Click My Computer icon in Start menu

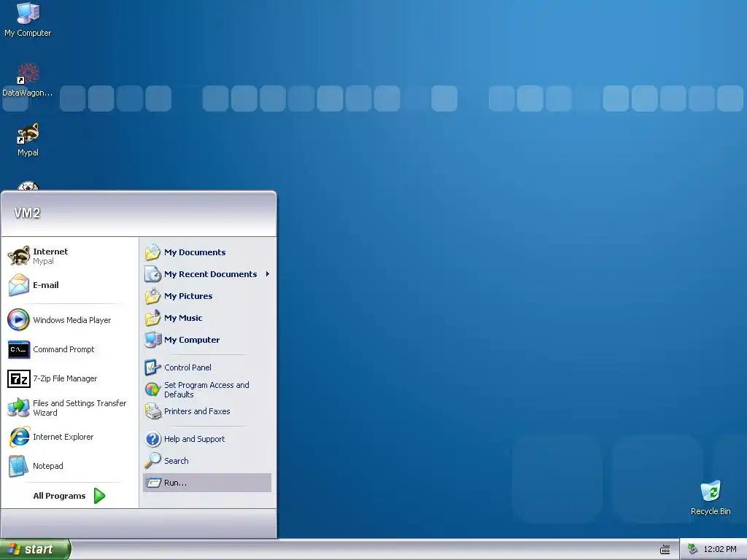[153, 340]
